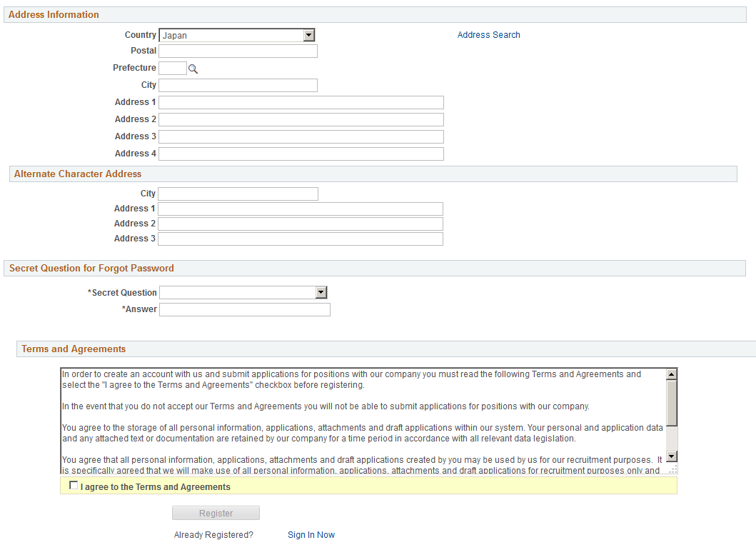Click the Answer input field
The height and width of the screenshot is (545, 756).
[244, 309]
